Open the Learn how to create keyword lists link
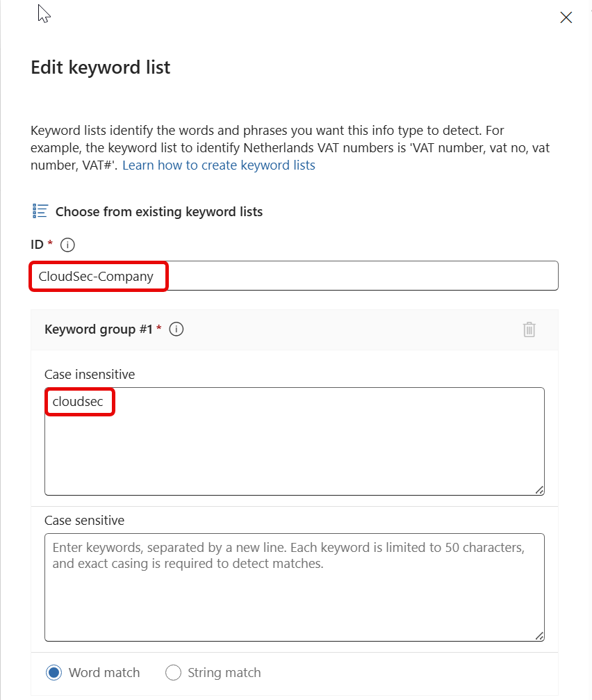The image size is (592, 700). click(219, 165)
